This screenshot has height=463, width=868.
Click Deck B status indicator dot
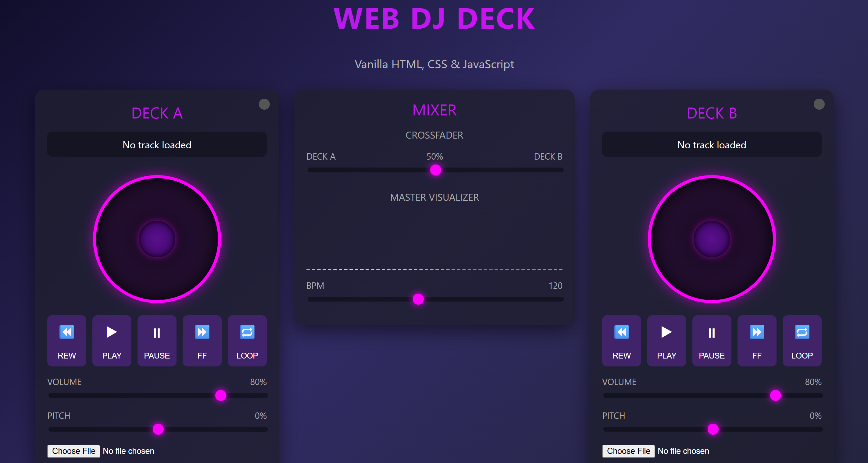[x=819, y=104]
